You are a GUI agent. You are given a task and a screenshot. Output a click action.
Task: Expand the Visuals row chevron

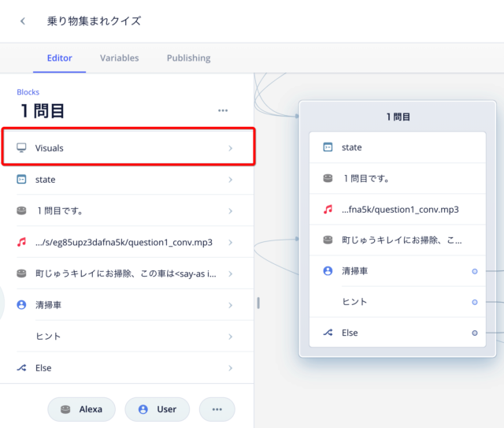pyautogui.click(x=230, y=148)
